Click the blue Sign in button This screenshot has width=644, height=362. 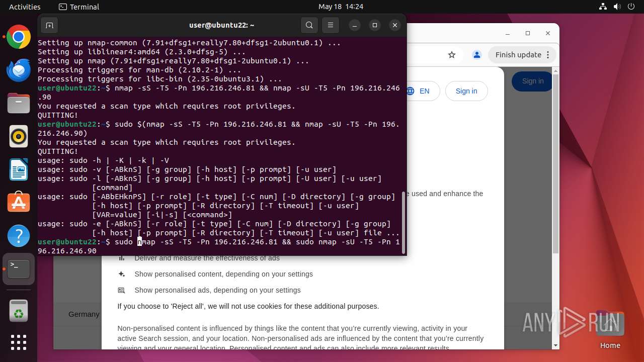coord(532,81)
